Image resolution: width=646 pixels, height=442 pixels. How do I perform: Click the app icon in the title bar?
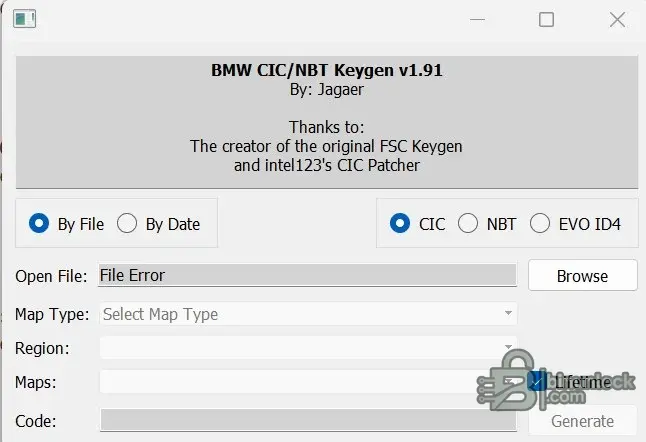point(25,19)
